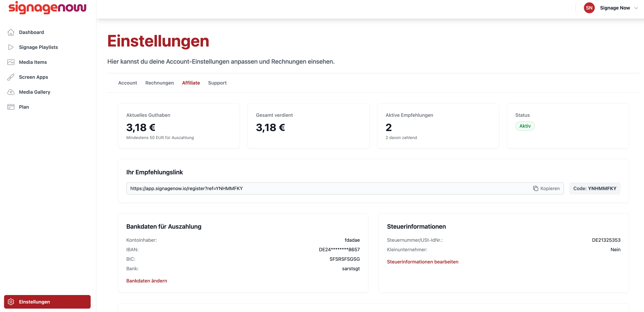Click the Kleinunternehmer value Nein

click(615, 250)
